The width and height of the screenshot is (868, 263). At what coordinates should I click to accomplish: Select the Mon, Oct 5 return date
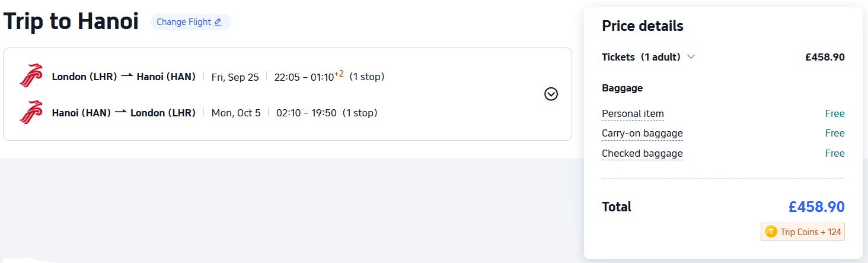236,112
